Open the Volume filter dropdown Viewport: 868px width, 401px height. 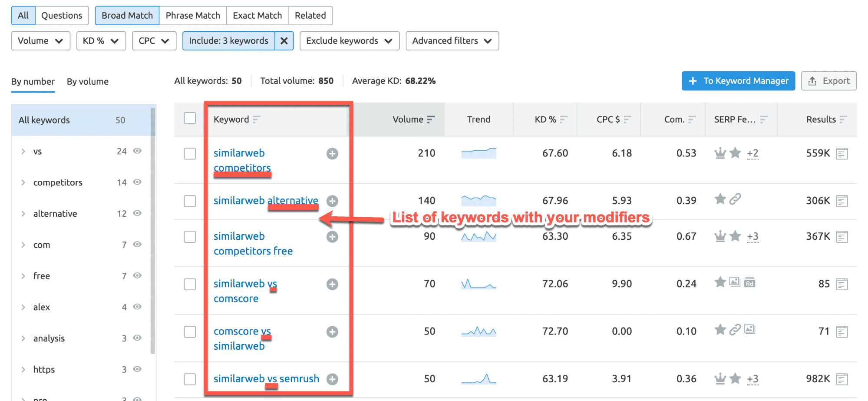click(x=40, y=41)
